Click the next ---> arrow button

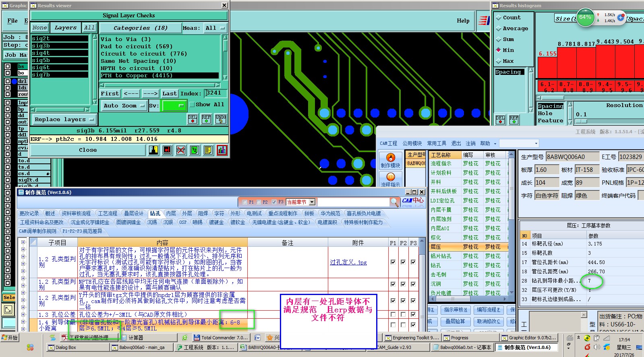[x=151, y=93]
